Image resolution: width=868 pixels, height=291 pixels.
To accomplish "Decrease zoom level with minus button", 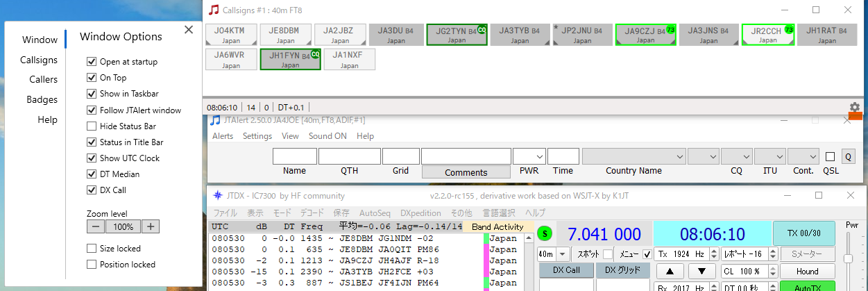I will [x=96, y=226].
